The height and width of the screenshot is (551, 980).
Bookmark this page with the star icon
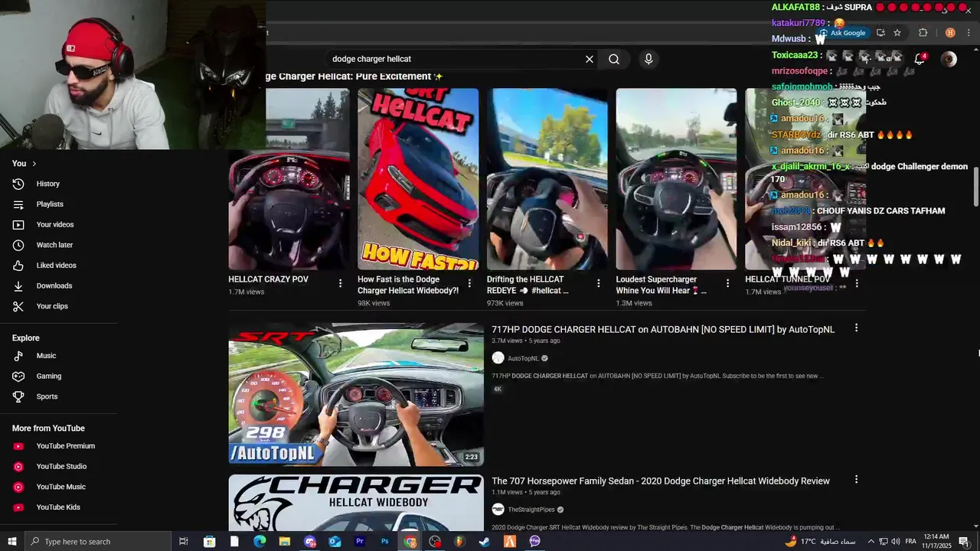click(x=897, y=33)
